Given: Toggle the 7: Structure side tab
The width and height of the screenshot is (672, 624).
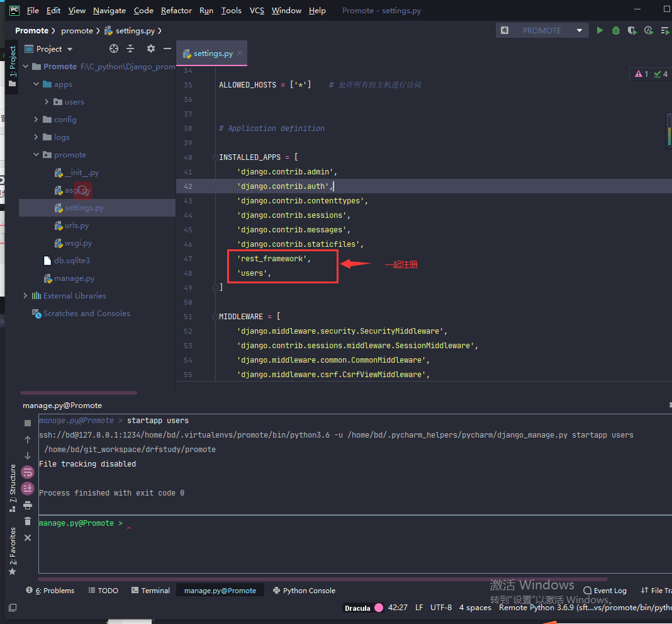Looking at the screenshot, I should tap(13, 488).
